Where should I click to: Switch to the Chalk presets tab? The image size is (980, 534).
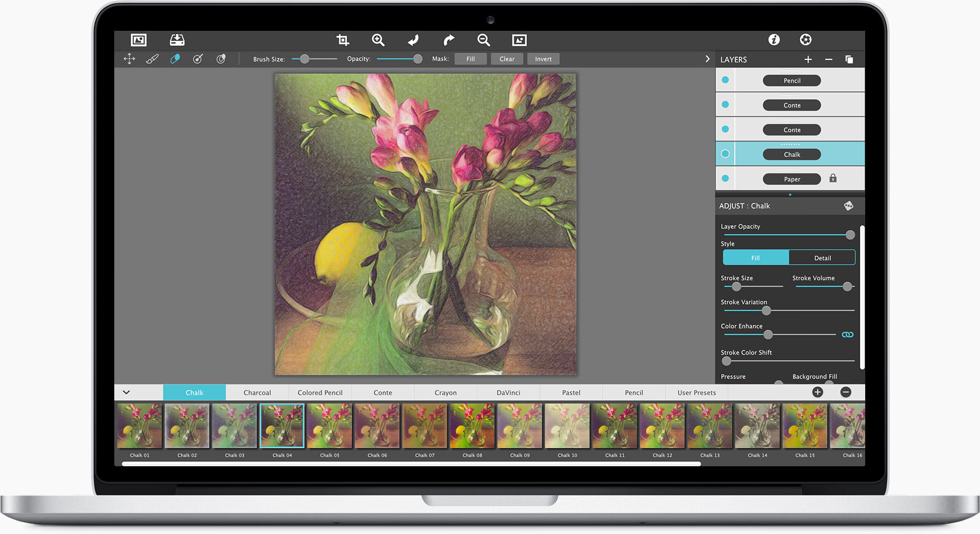coord(194,392)
